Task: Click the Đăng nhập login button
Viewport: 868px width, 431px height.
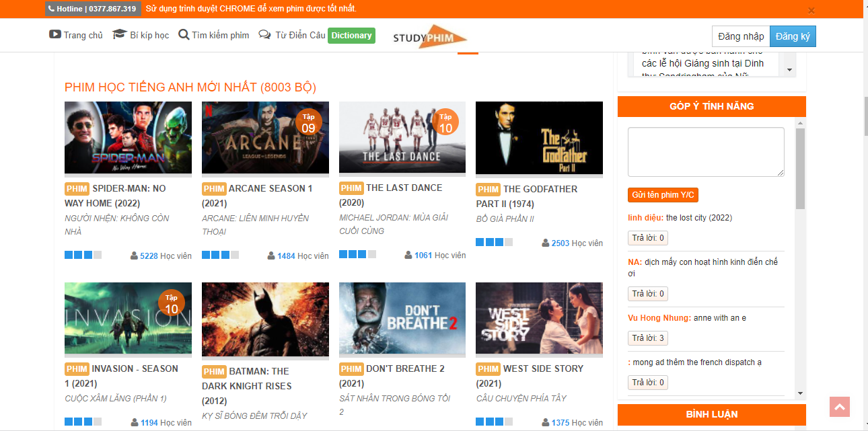Action: click(x=741, y=36)
